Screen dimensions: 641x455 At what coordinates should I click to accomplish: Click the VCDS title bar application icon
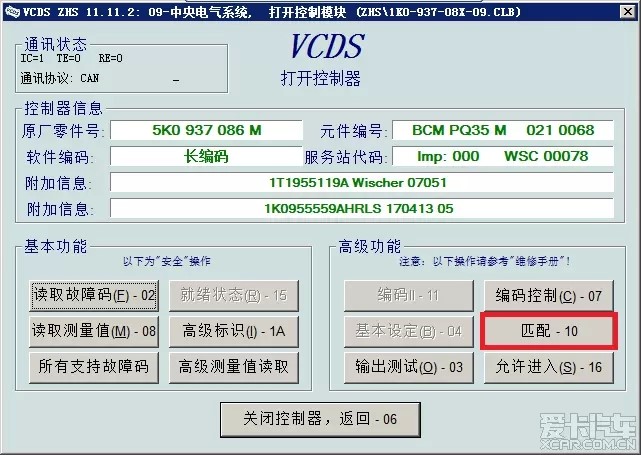pos(10,10)
